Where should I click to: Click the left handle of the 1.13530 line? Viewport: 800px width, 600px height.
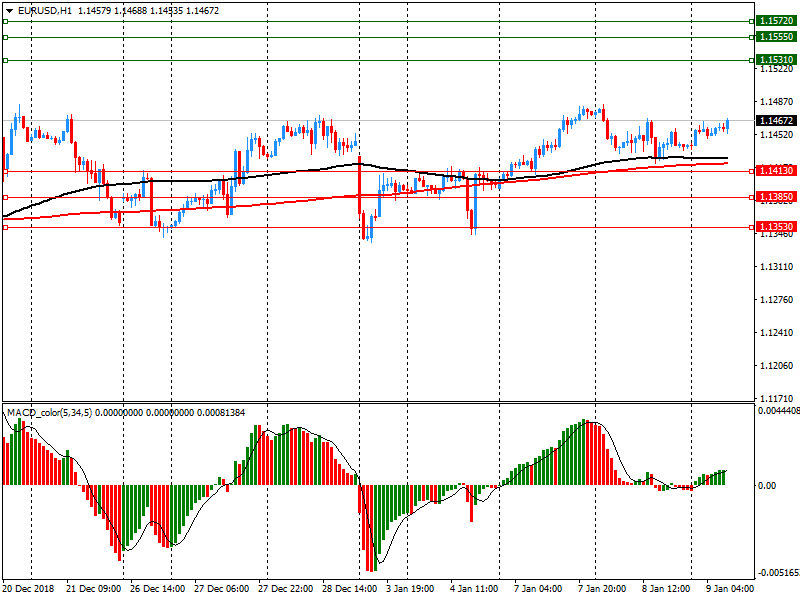pyautogui.click(x=5, y=228)
